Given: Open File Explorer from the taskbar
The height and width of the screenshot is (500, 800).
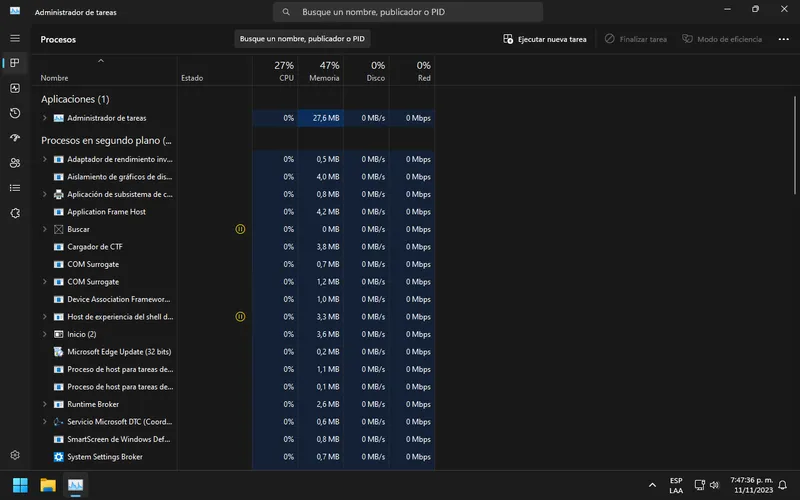Looking at the screenshot, I should pyautogui.click(x=47, y=485).
